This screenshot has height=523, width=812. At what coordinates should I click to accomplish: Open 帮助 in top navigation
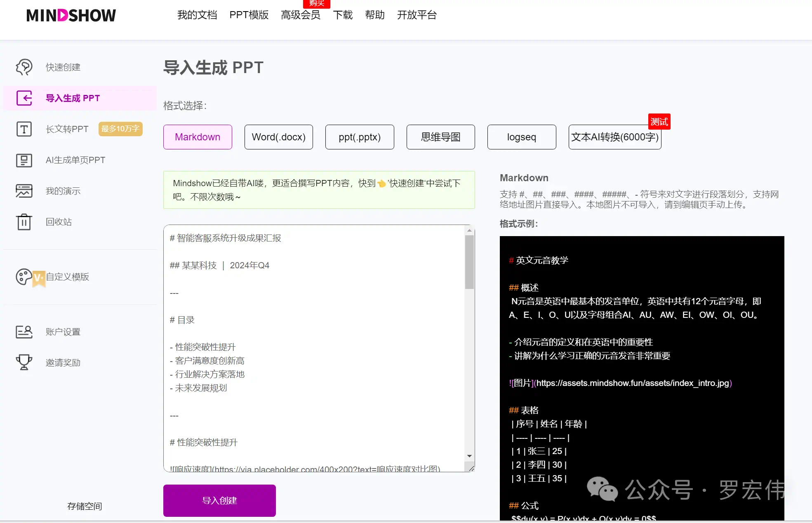pos(375,15)
